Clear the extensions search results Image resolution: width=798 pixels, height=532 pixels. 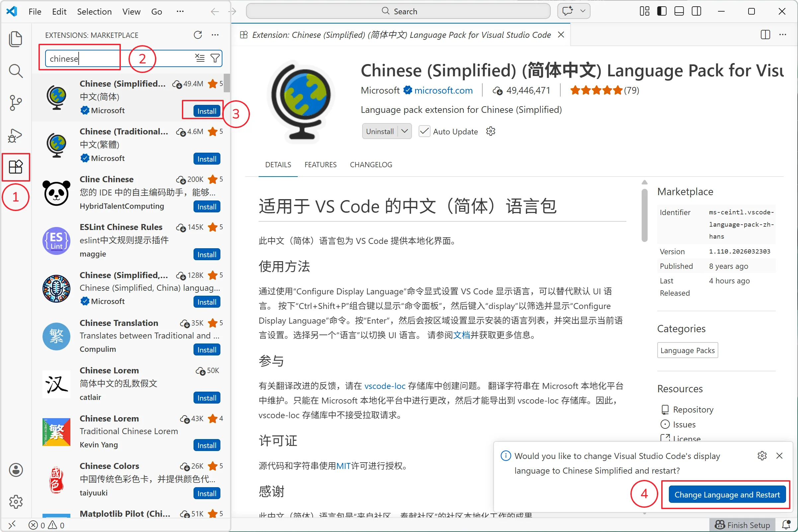[200, 58]
